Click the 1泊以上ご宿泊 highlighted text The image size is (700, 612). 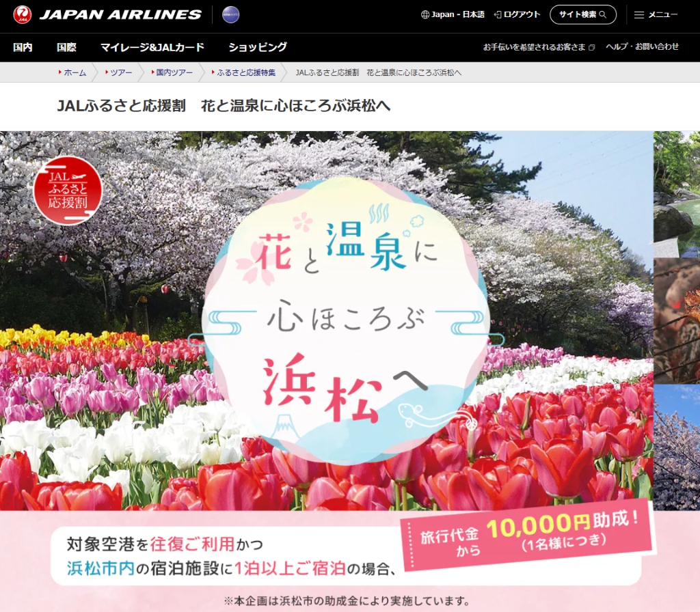coord(290,568)
